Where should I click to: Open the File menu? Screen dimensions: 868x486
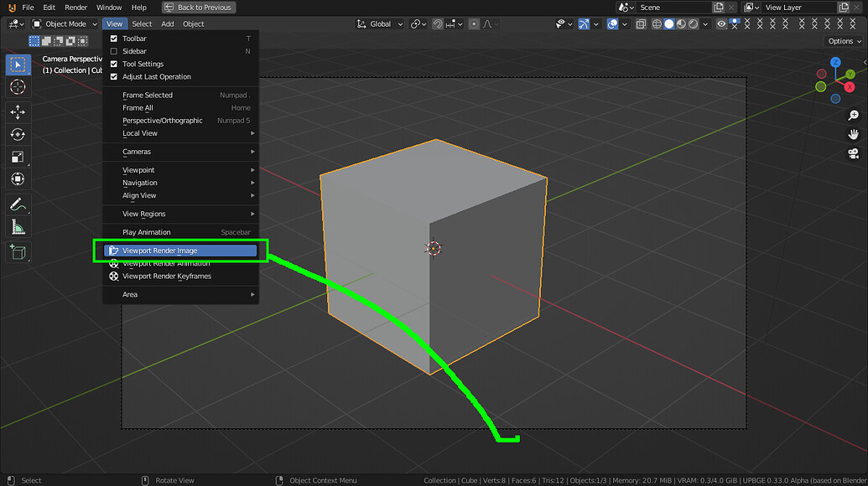[x=28, y=8]
